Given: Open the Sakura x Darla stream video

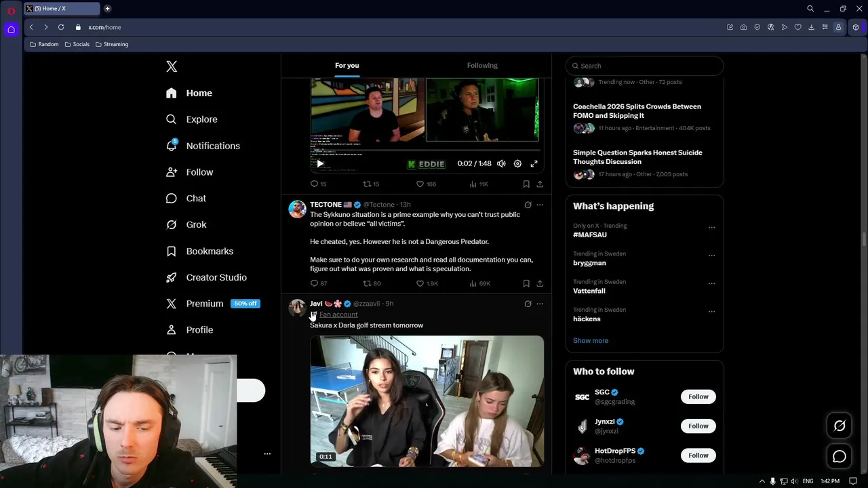Looking at the screenshot, I should coord(427,401).
